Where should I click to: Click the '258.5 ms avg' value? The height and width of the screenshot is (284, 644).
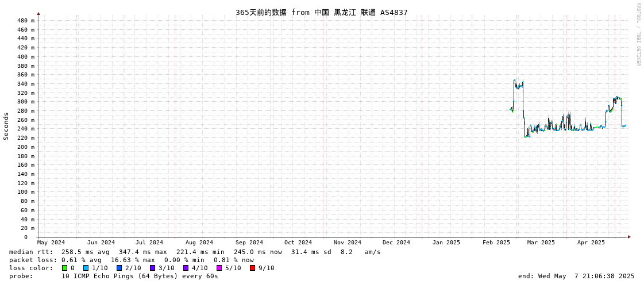tap(86, 252)
